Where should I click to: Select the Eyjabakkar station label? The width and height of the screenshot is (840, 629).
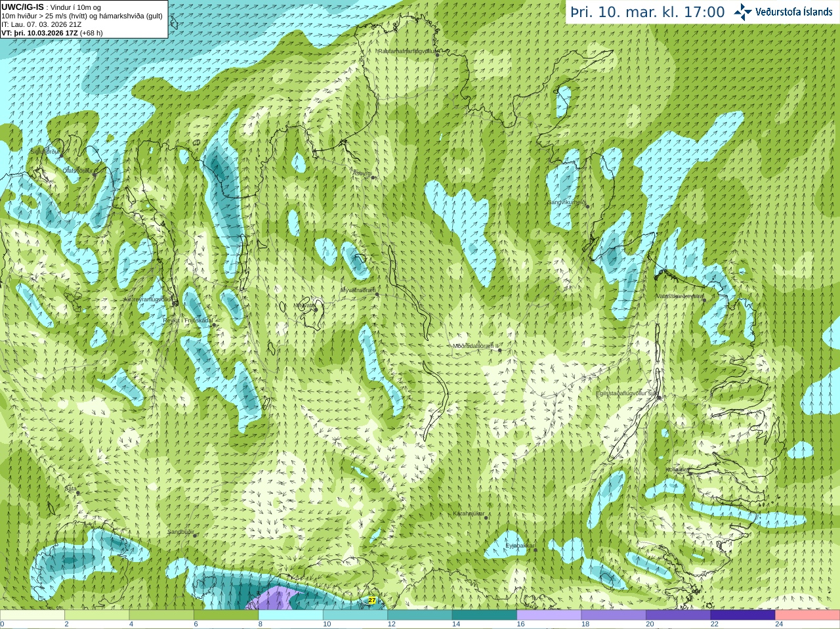click(520, 546)
